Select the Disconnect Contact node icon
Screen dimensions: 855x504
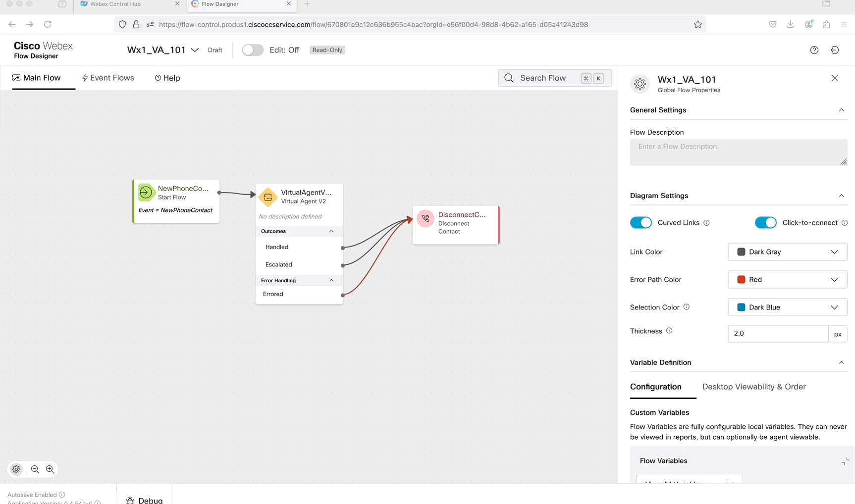(x=426, y=218)
